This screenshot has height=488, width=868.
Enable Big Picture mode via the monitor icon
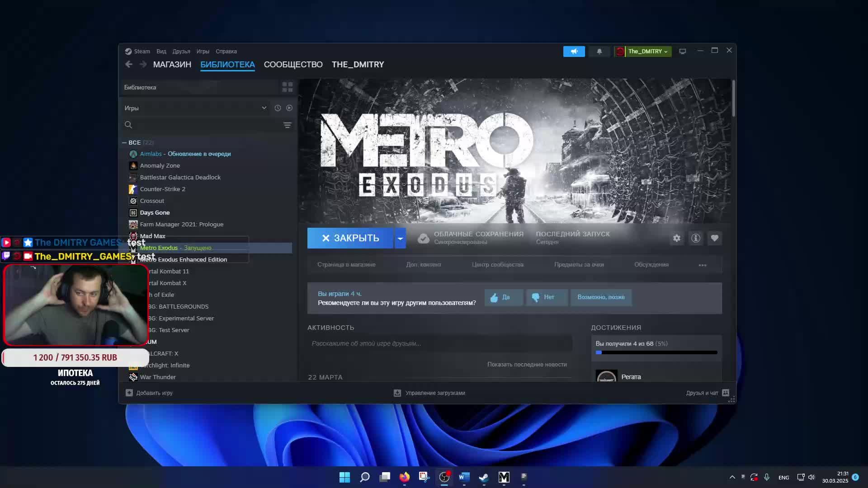click(x=682, y=51)
